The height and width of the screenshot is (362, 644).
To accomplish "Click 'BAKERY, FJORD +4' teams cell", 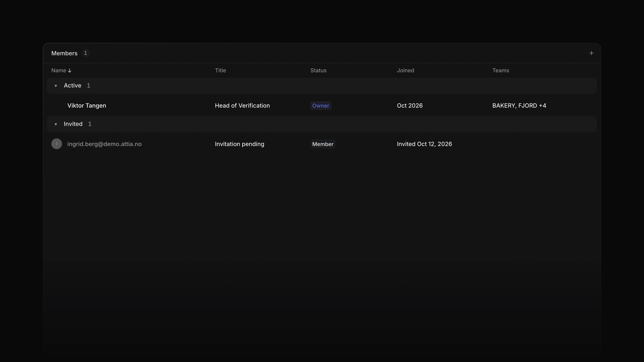I will coord(519,106).
